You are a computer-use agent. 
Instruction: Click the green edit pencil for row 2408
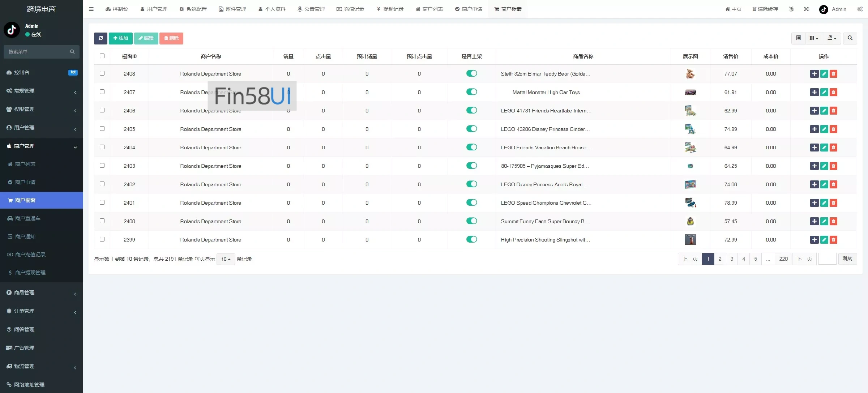(824, 74)
